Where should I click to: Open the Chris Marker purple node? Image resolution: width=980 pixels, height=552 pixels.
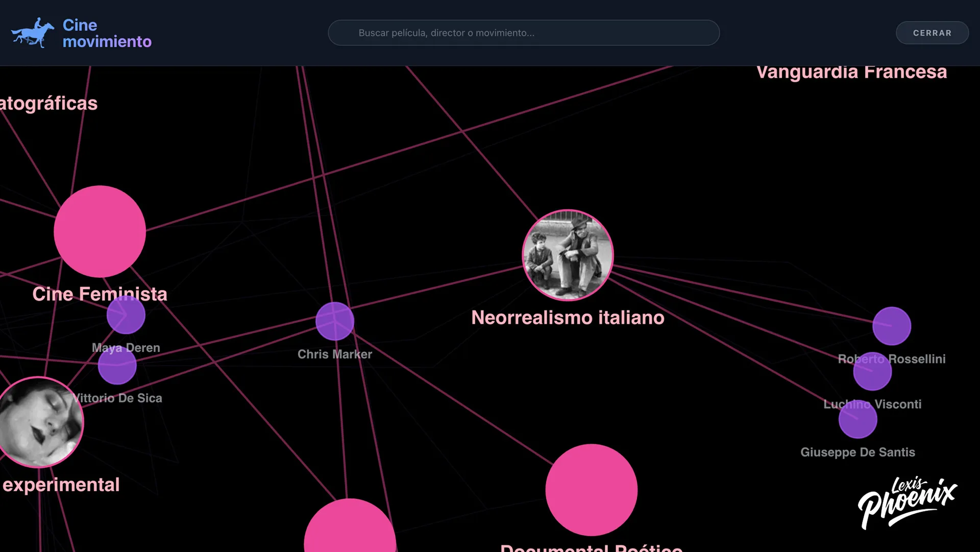click(335, 321)
